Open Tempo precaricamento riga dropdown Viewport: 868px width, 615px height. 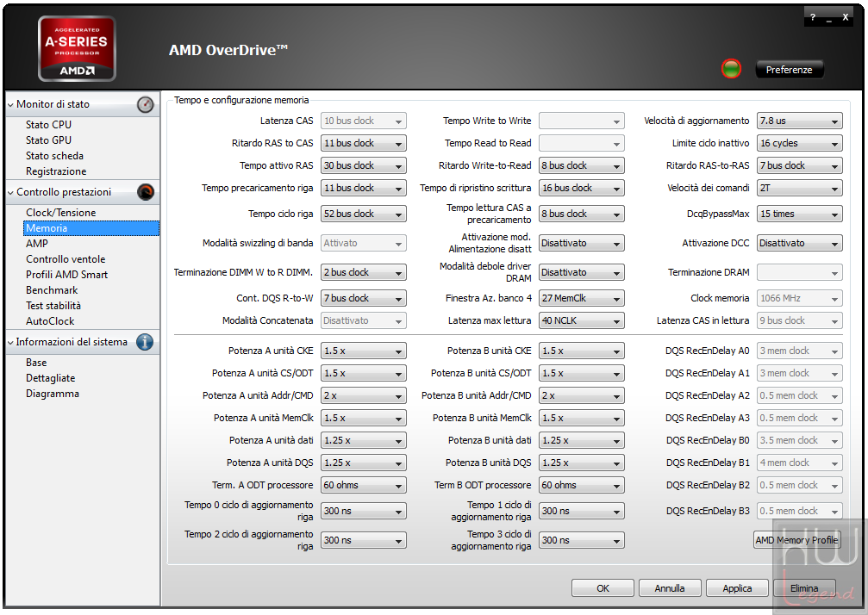pos(363,188)
